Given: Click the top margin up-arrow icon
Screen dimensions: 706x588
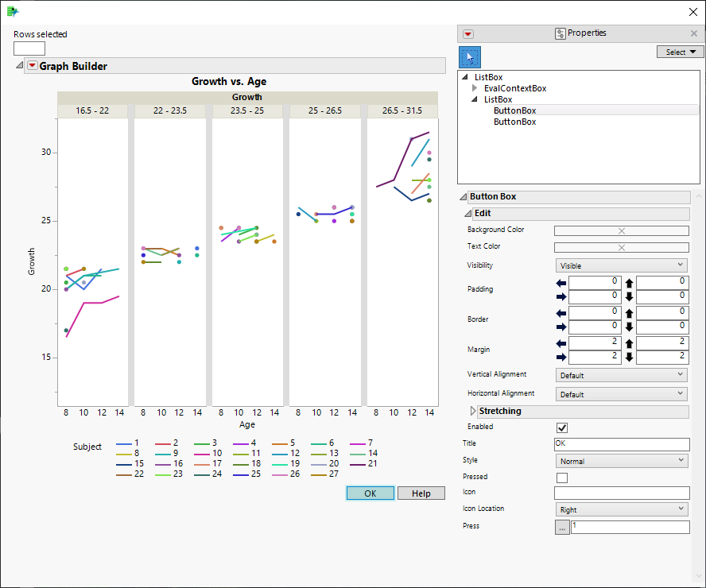Looking at the screenshot, I should click(x=629, y=343).
